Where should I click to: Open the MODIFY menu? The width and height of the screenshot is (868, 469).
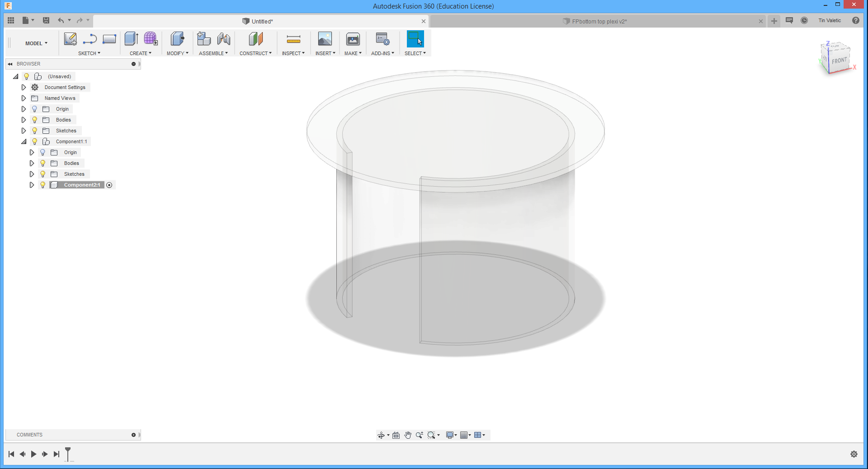pyautogui.click(x=177, y=53)
